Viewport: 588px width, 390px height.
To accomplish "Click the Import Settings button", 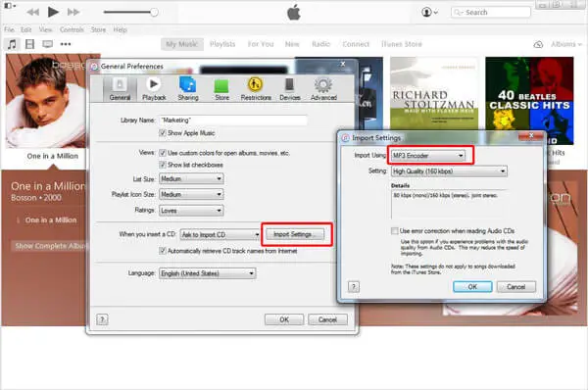I will 295,234.
